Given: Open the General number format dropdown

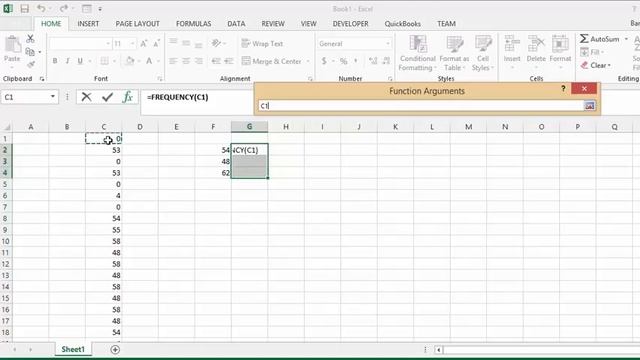Looking at the screenshot, I should point(387,44).
